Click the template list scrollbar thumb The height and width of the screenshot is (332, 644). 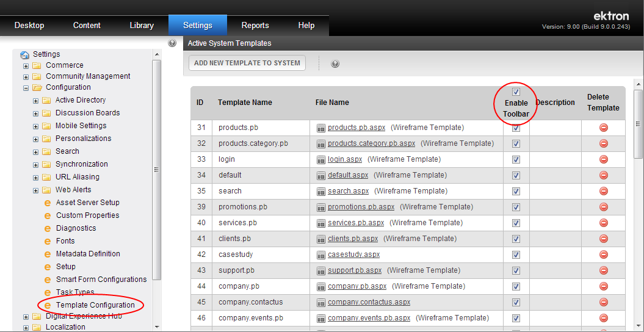pos(638,123)
